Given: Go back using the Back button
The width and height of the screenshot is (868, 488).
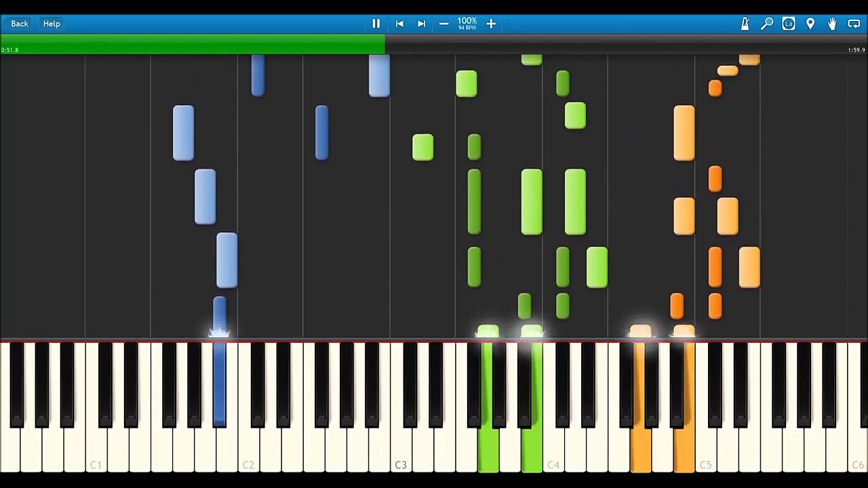Looking at the screenshot, I should coord(20,24).
